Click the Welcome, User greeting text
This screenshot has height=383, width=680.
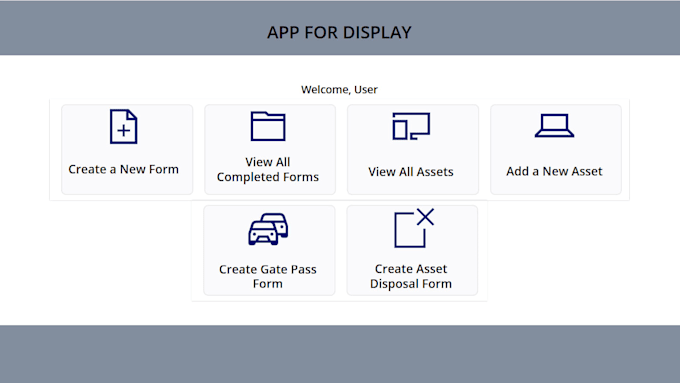click(340, 89)
